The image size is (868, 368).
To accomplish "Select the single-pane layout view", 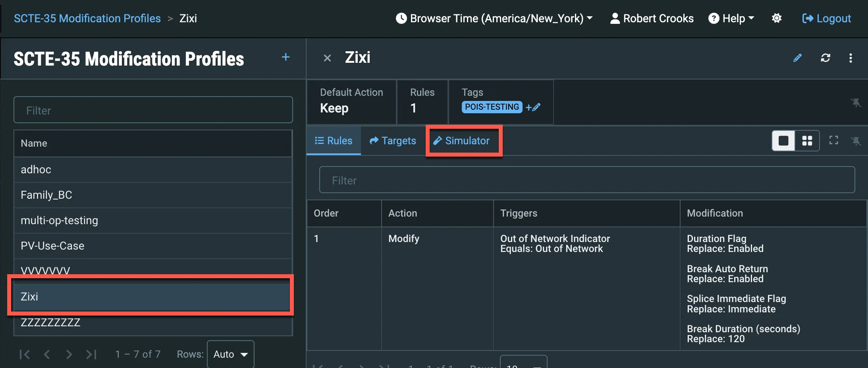I will tap(783, 141).
